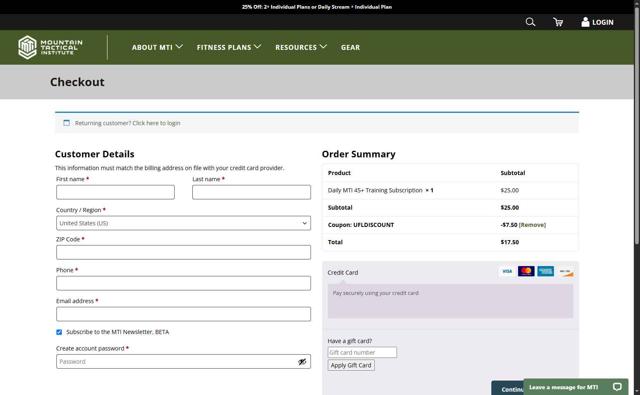Open the shopping cart icon

(558, 22)
